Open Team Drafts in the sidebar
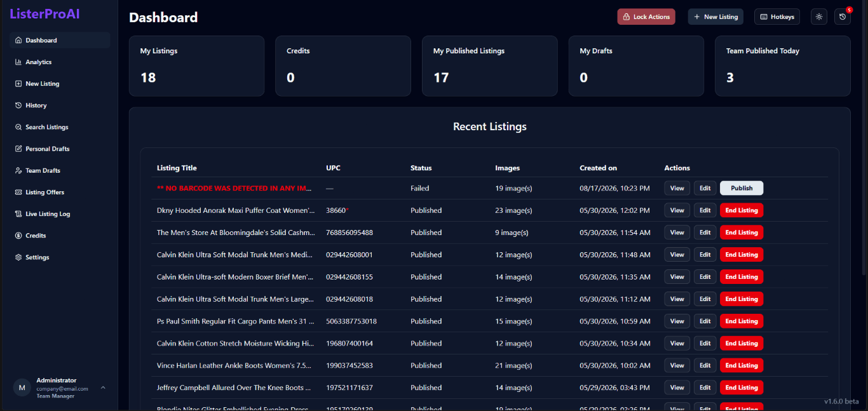Viewport: 868px width, 411px height. tap(60, 170)
